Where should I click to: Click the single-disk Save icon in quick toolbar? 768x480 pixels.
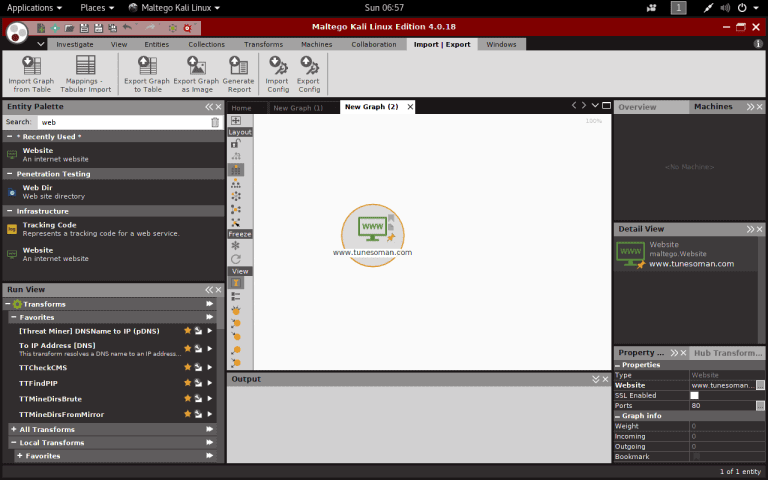coord(84,28)
